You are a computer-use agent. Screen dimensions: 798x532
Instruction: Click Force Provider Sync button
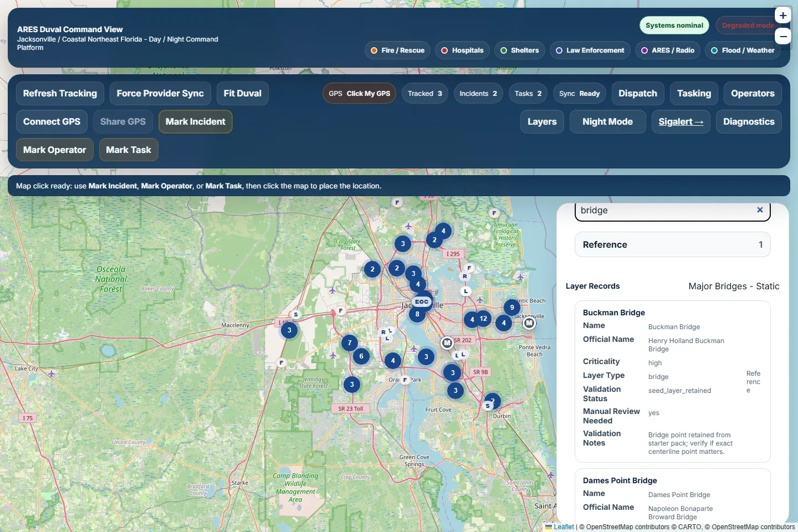click(160, 94)
